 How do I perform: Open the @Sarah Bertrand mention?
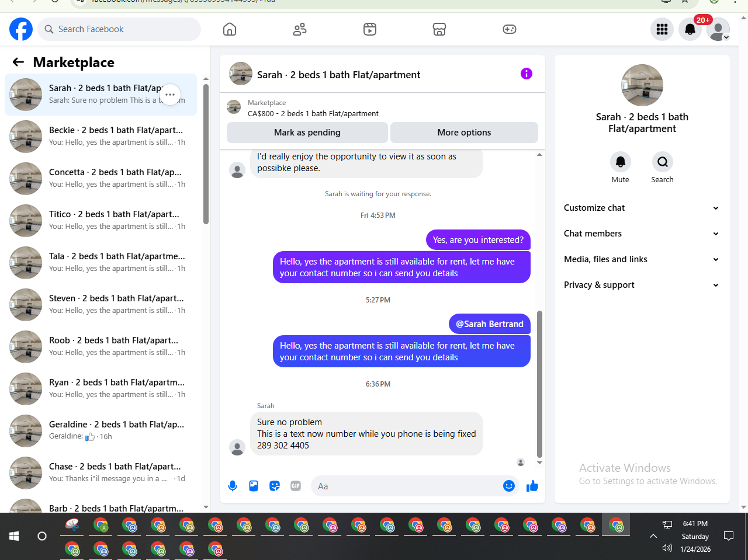[x=490, y=324]
